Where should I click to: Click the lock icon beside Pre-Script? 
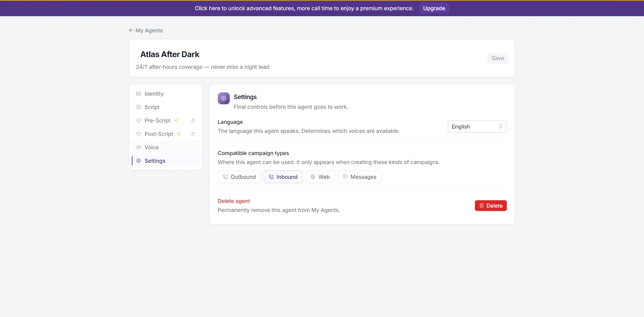tap(193, 121)
